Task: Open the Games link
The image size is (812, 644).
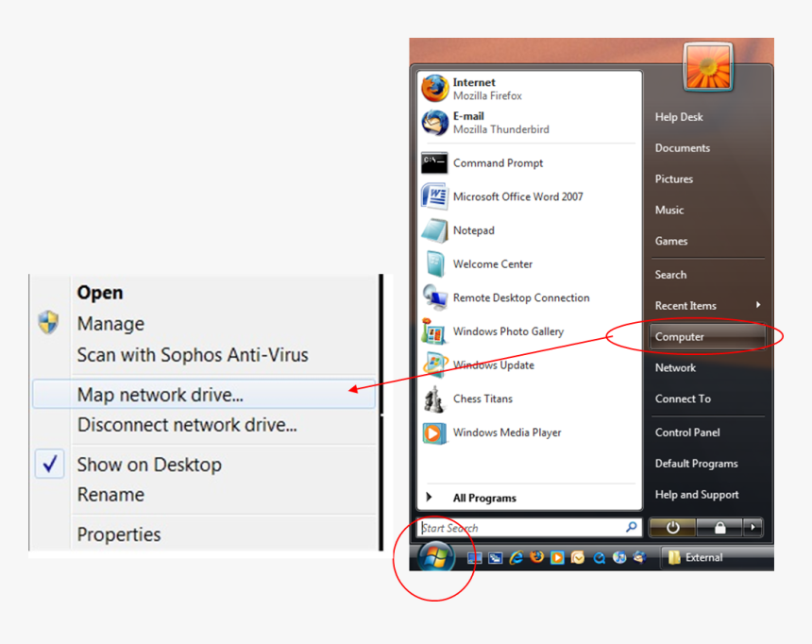Action: pyautogui.click(x=671, y=242)
